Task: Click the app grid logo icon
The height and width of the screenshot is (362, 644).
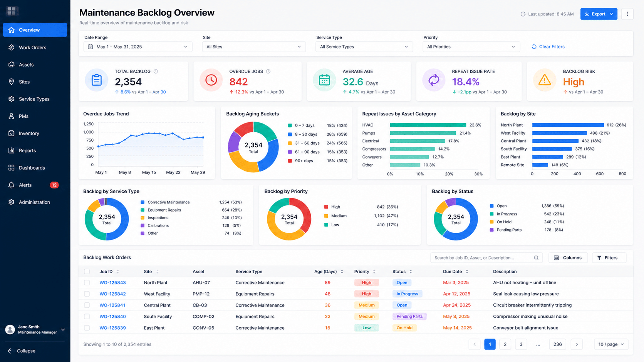Action: (12, 11)
